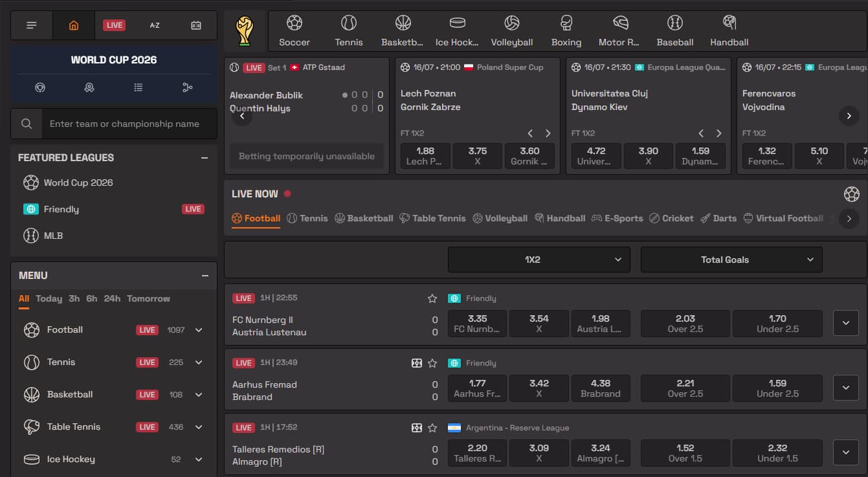This screenshot has height=477, width=868.
Task: Favorite the Aarhus Fremad match star
Action: pos(432,363)
